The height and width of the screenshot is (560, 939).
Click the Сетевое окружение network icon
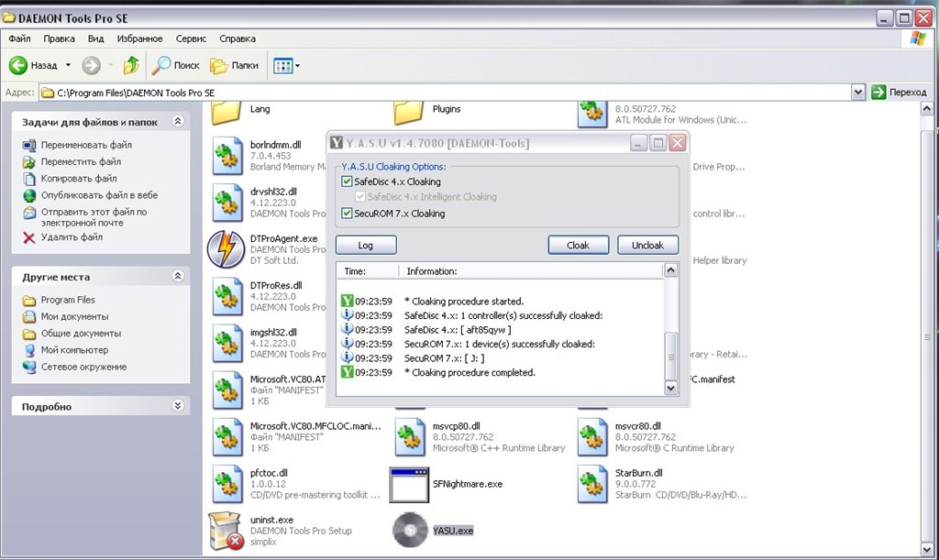pos(29,367)
